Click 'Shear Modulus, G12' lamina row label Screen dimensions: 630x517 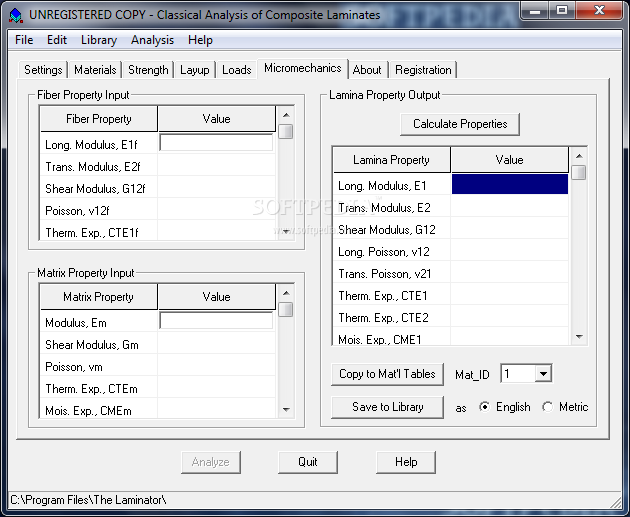[387, 230]
